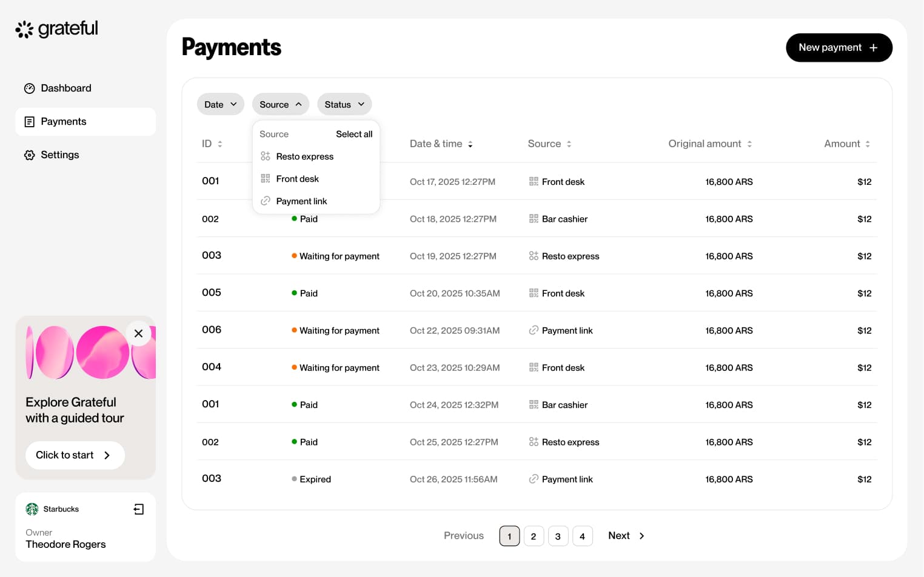This screenshot has height=577, width=924.
Task: Select Resto express in source filter
Action: pyautogui.click(x=304, y=156)
